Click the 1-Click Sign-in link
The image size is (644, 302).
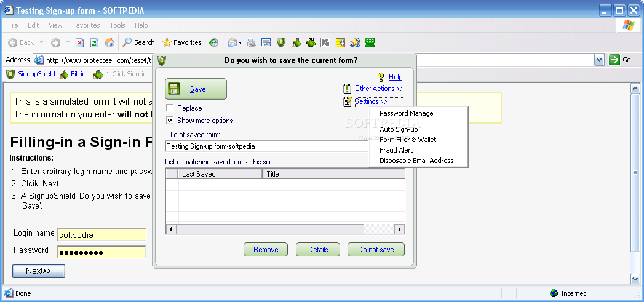click(x=126, y=74)
